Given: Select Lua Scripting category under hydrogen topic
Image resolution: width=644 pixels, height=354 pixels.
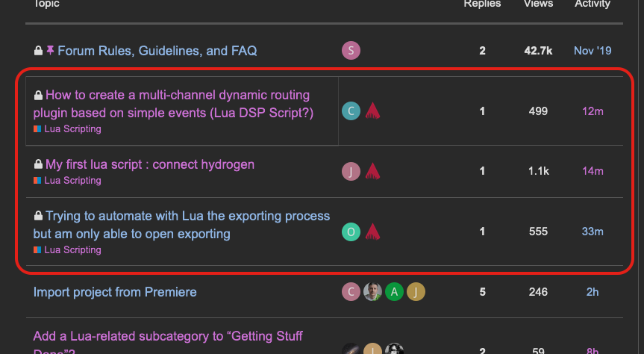Looking at the screenshot, I should pos(72,181).
